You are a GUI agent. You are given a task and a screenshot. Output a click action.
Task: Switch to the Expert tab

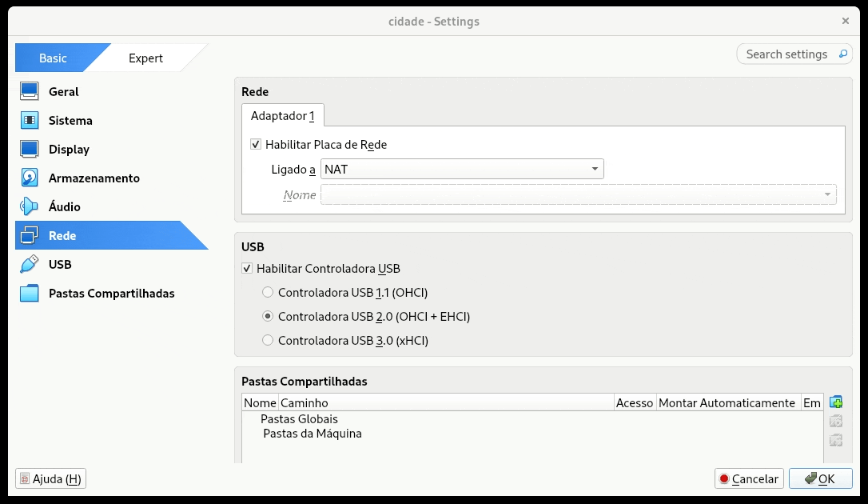click(x=145, y=58)
